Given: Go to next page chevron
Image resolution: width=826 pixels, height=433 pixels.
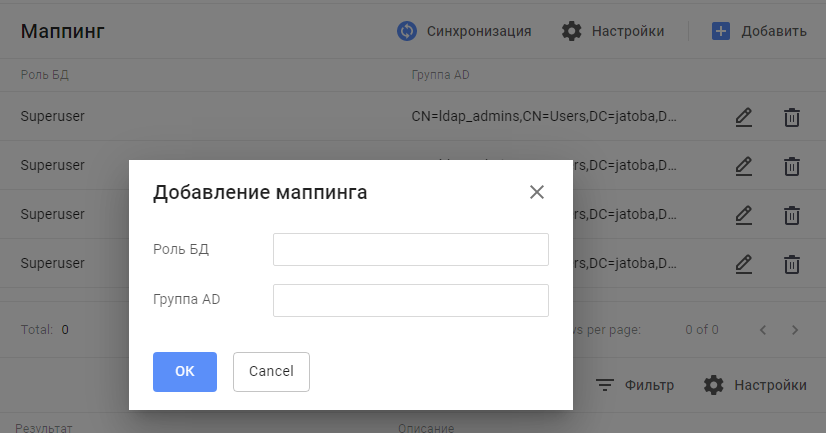Looking at the screenshot, I should point(795,329).
